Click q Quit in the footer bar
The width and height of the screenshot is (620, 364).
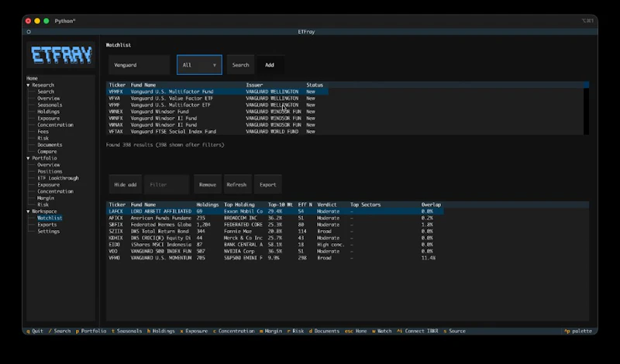tap(35, 331)
